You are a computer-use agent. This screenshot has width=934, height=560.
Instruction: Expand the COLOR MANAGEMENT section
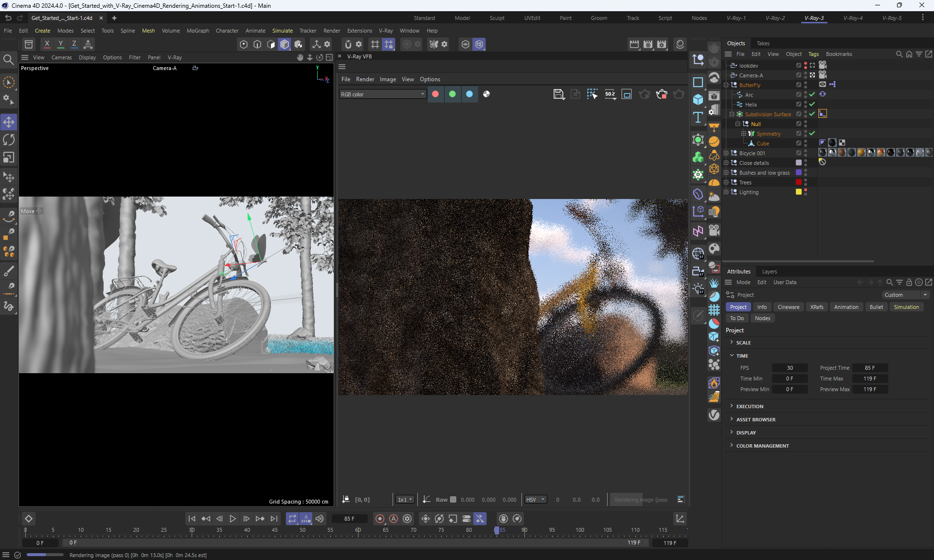(x=762, y=446)
